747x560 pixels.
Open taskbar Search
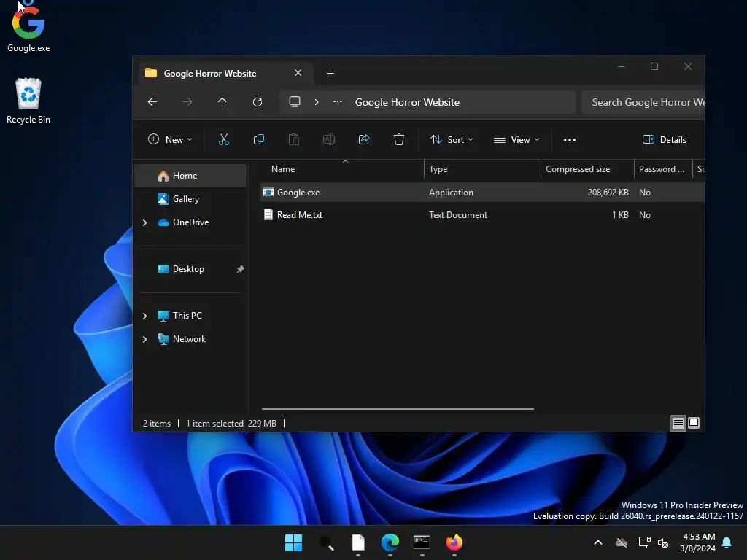326,542
